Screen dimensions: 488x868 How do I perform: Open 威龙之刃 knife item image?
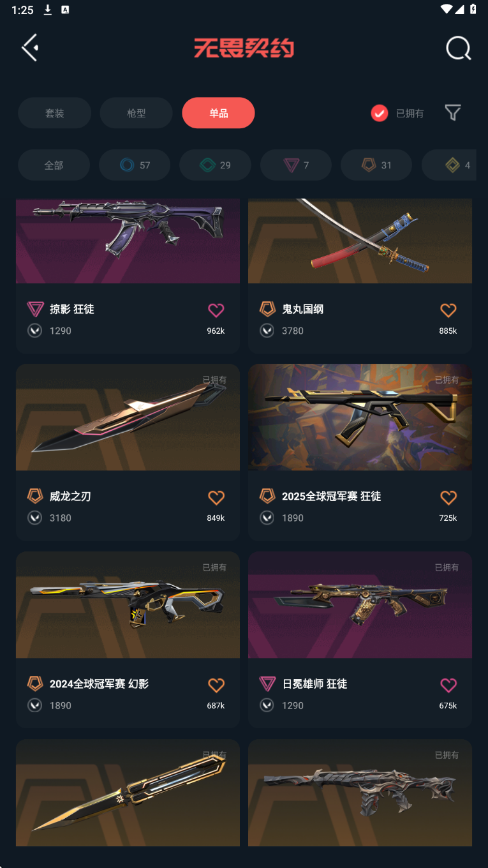coord(128,417)
